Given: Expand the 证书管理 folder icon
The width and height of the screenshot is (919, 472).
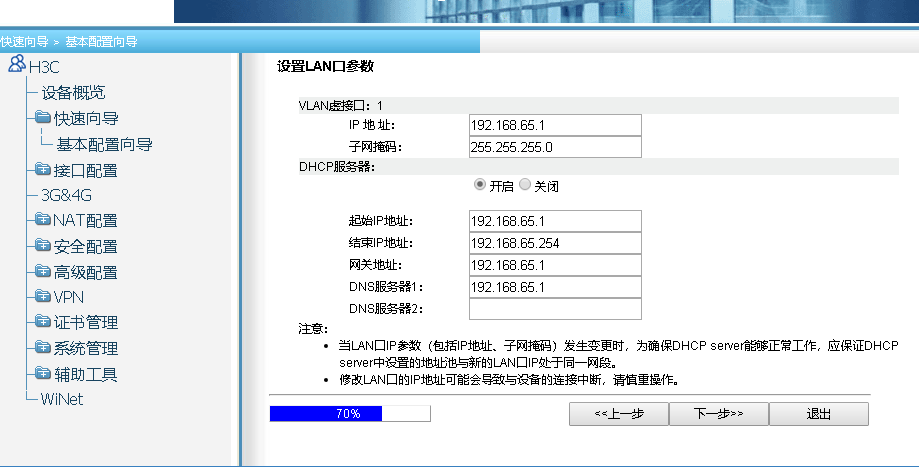Looking at the screenshot, I should (43, 321).
